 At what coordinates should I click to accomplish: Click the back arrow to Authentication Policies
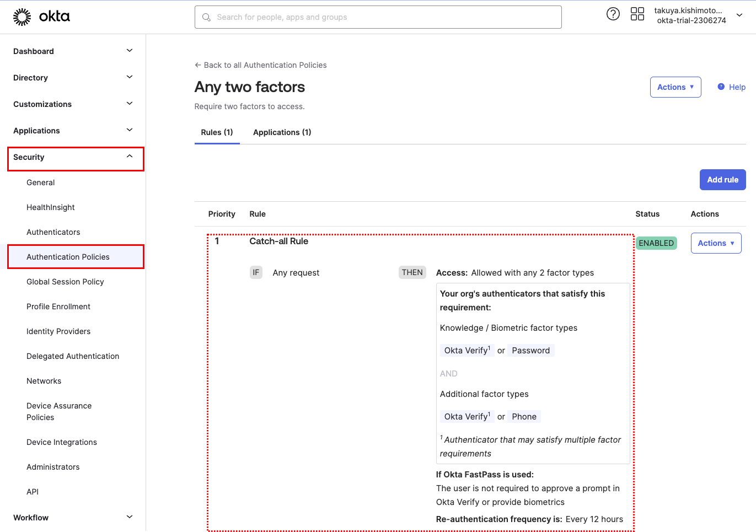tap(198, 65)
